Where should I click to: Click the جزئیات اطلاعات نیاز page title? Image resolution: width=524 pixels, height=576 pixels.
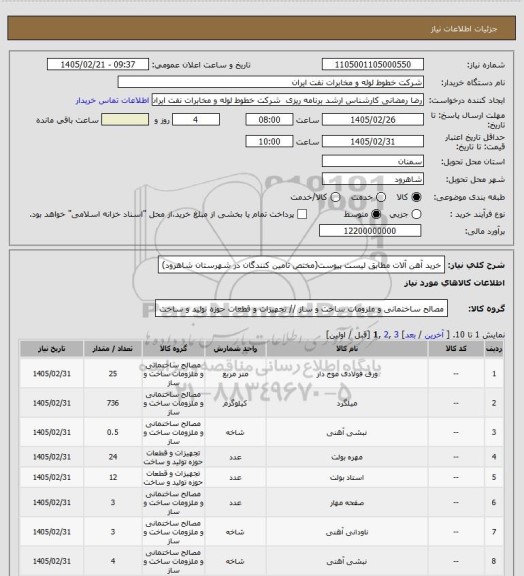pos(464,29)
